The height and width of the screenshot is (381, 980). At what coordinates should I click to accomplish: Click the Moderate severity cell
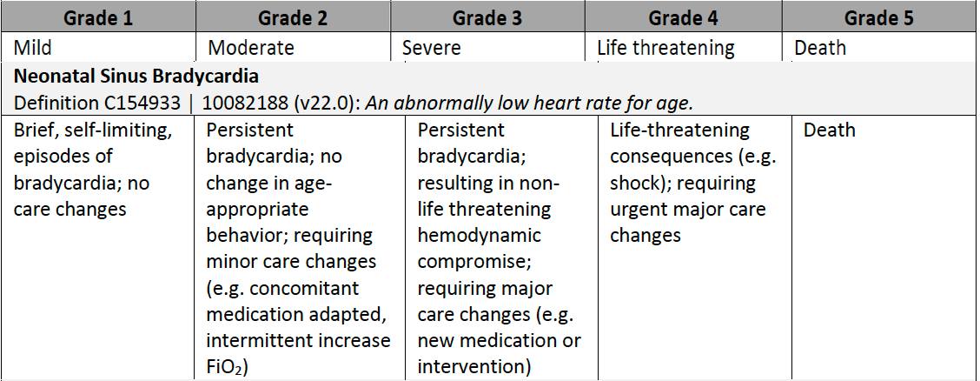tap(251, 47)
